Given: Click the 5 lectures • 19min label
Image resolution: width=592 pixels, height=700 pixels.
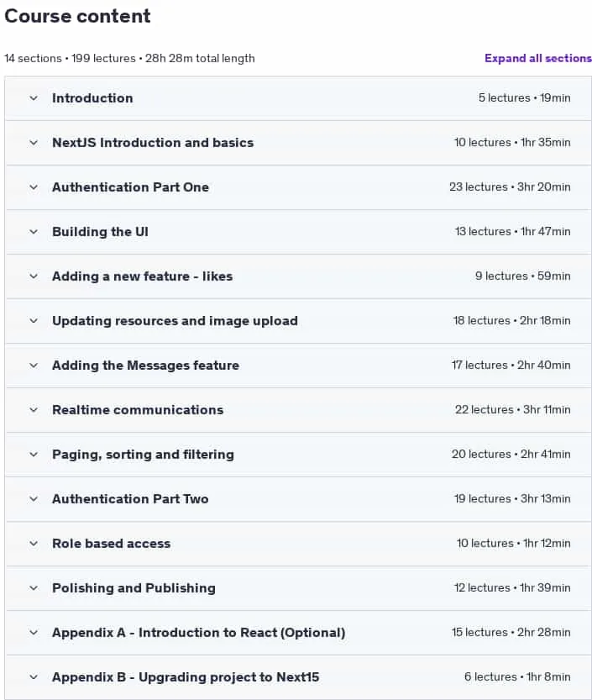Looking at the screenshot, I should [x=525, y=97].
